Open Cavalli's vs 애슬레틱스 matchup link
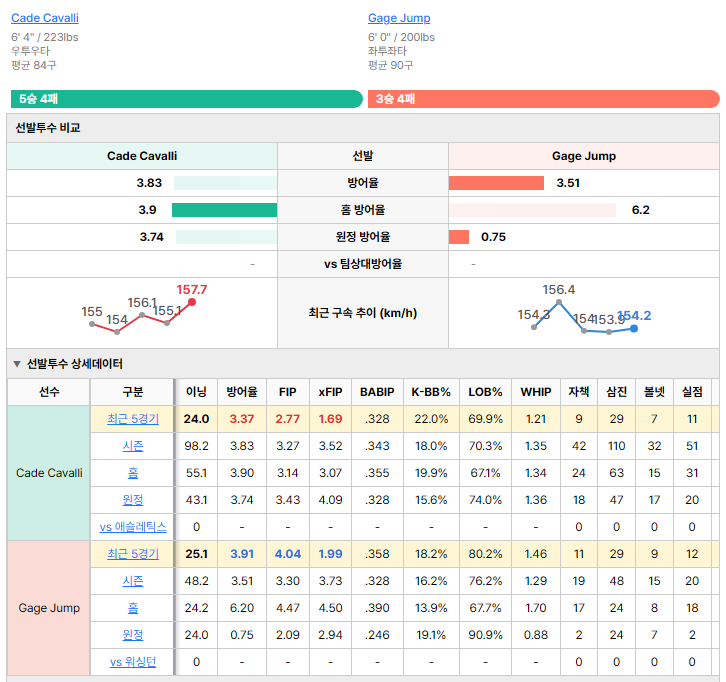The width and height of the screenshot is (726, 682). [x=133, y=527]
